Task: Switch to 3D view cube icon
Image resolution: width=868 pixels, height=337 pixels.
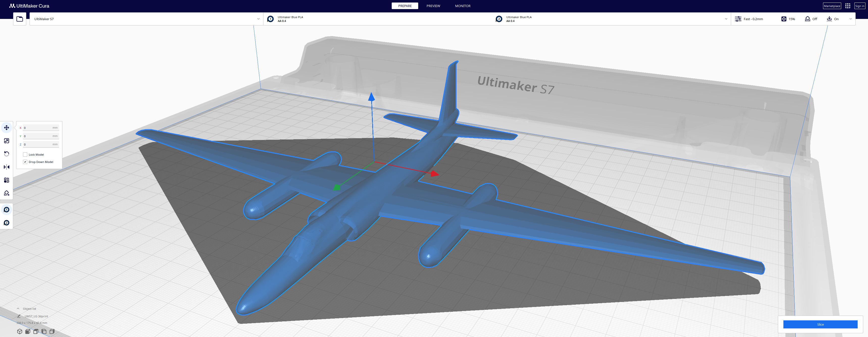Action: coord(19,331)
